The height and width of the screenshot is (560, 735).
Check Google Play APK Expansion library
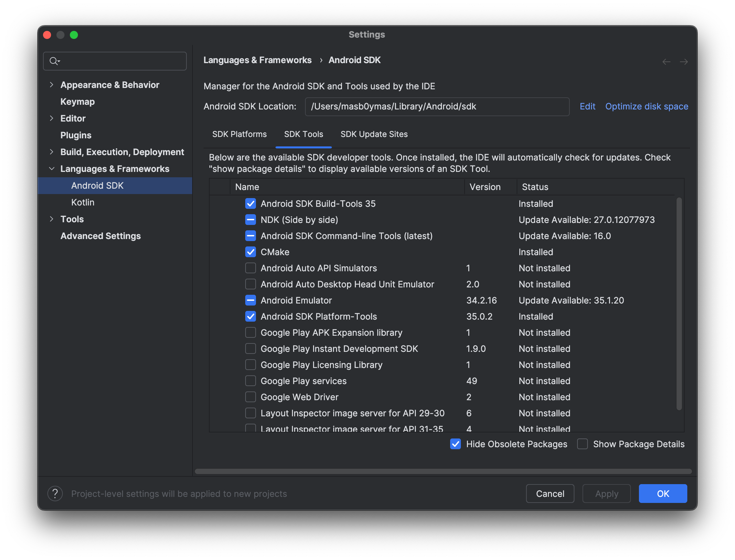pos(251,333)
